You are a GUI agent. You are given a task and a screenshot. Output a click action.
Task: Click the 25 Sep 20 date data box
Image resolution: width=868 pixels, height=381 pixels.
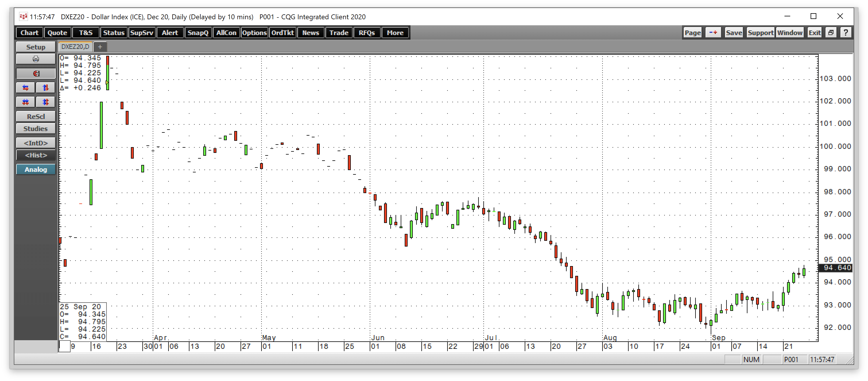(x=83, y=321)
